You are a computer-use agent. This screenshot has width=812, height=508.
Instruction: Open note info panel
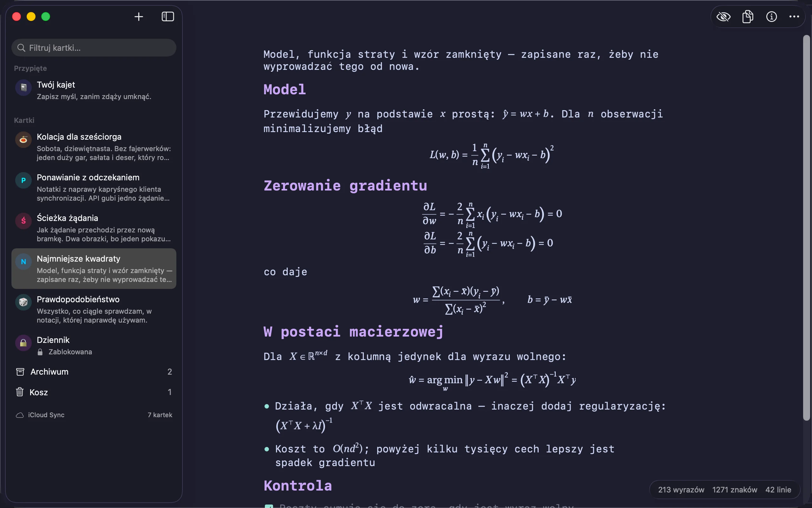[x=771, y=17]
